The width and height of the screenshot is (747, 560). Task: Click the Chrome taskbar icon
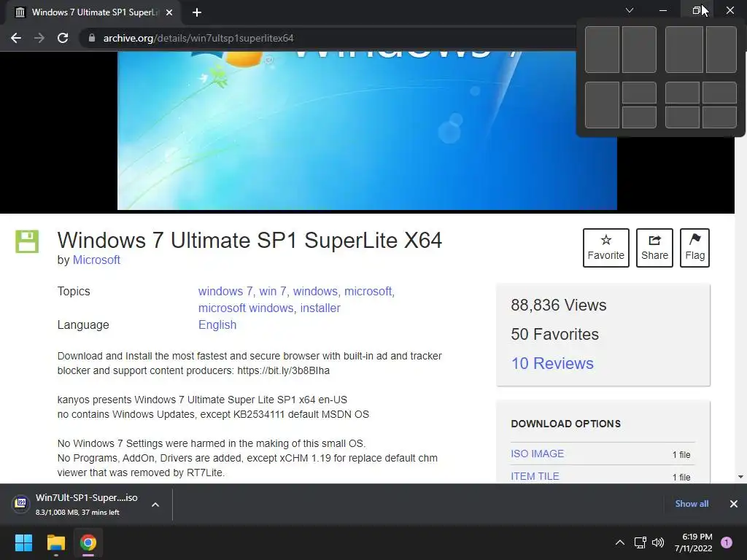(88, 542)
